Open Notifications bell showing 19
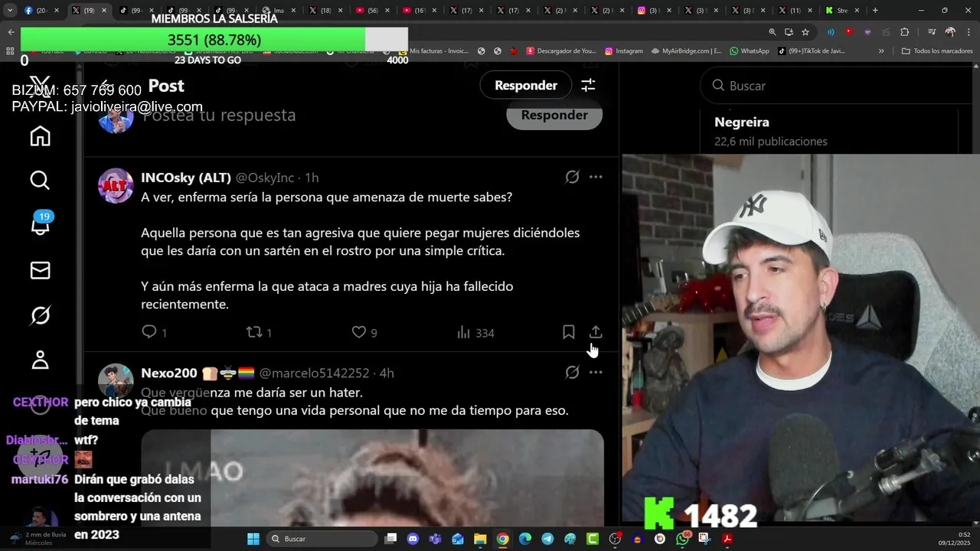The height and width of the screenshot is (551, 980). (40, 224)
